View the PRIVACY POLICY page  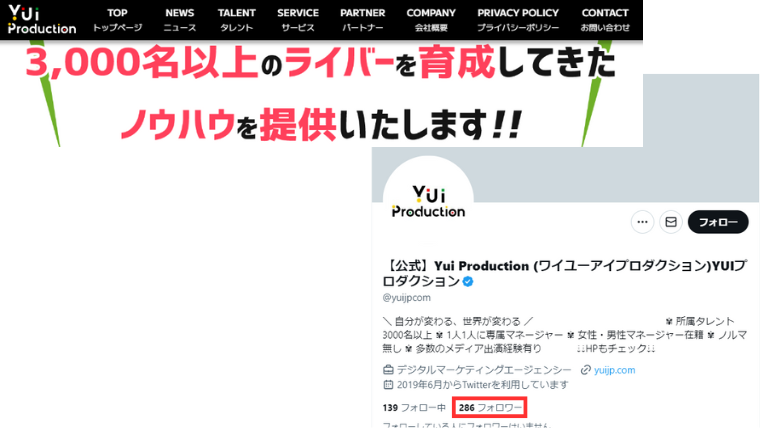pyautogui.click(x=518, y=20)
